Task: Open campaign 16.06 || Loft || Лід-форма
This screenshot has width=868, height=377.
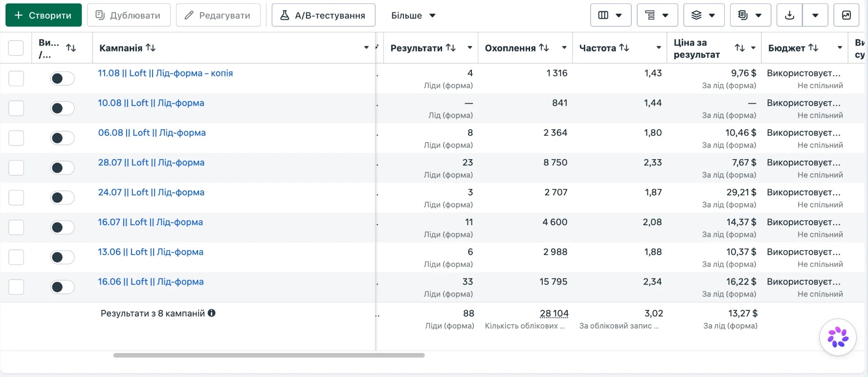Action: point(151,282)
